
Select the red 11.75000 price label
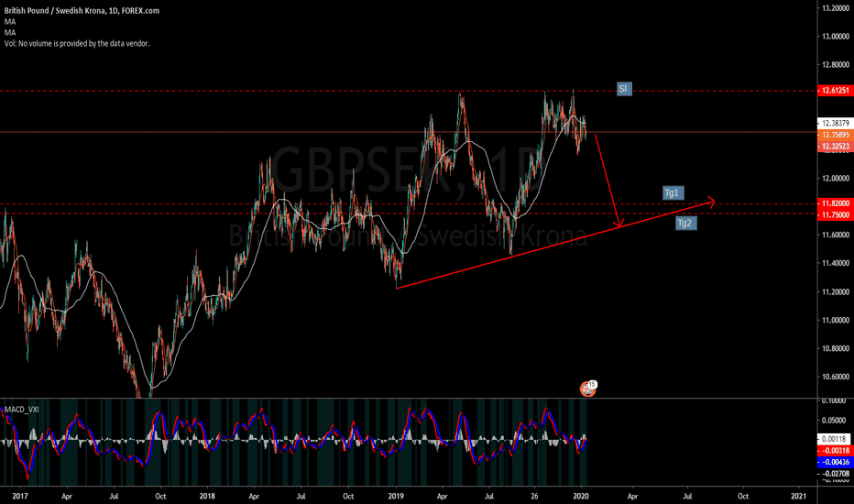[836, 214]
